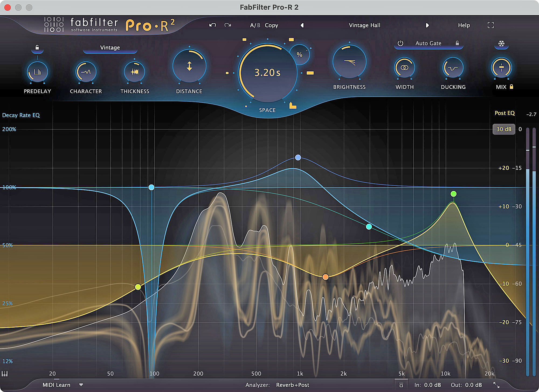Click the Brightness knob
This screenshot has width=539, height=392.
coord(349,62)
